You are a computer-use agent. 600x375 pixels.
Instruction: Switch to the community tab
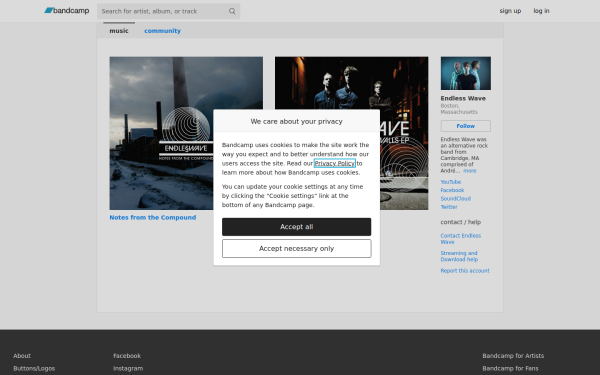pos(162,31)
